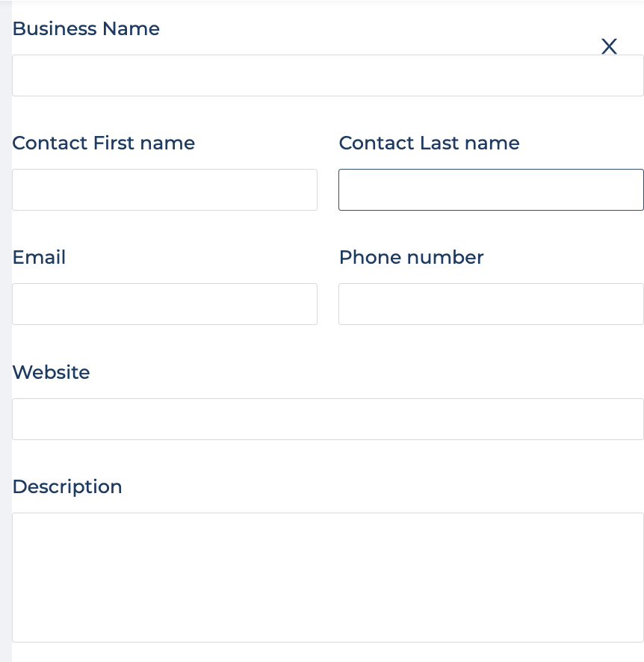644x662 pixels.
Task: Click into the Business Name field
Action: [x=328, y=75]
